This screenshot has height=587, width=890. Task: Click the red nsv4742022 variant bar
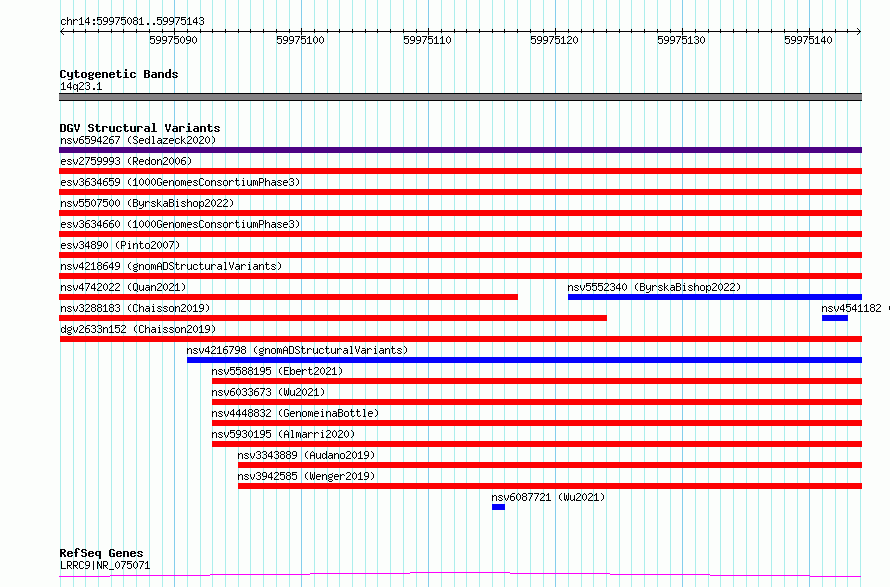pos(288,297)
